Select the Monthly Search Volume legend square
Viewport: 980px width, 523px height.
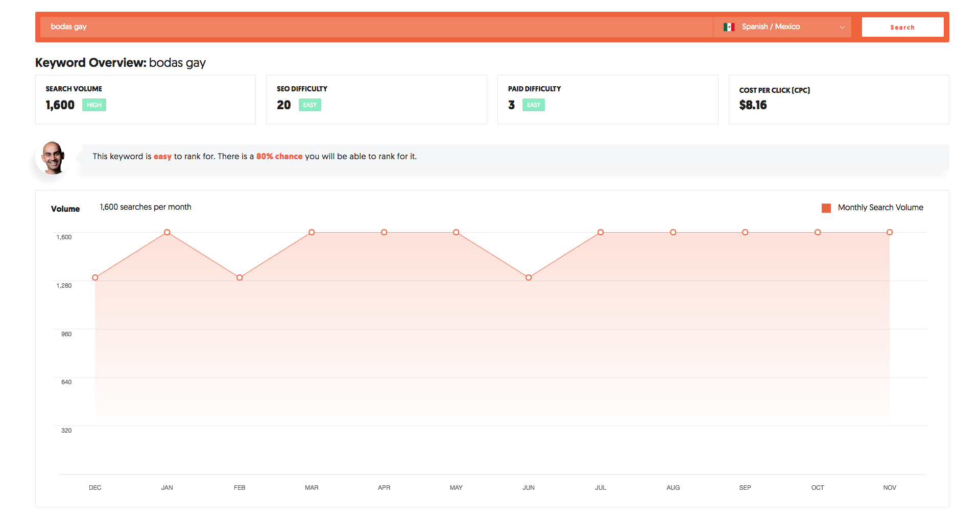pyautogui.click(x=826, y=208)
